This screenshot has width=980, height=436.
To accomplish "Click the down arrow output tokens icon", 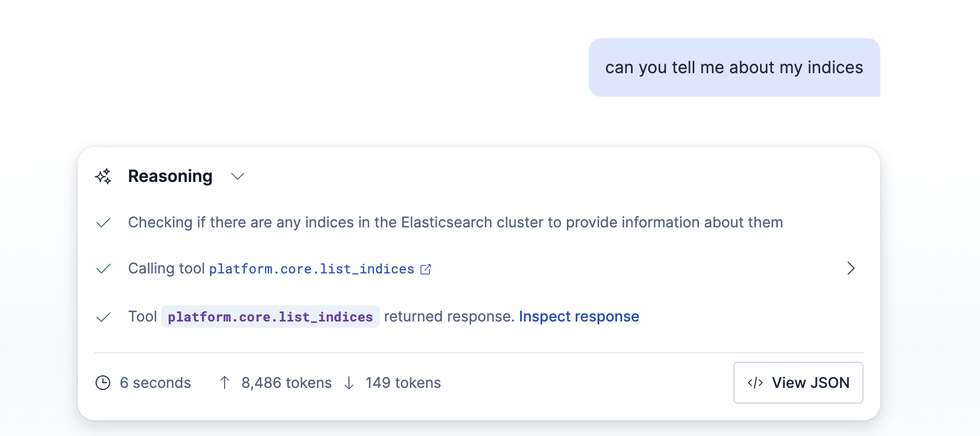I will click(349, 383).
